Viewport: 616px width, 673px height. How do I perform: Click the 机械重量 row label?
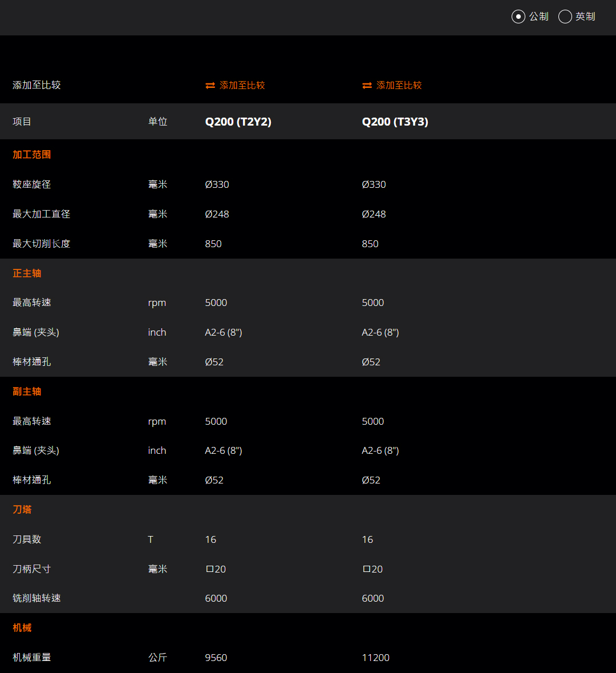tap(32, 657)
